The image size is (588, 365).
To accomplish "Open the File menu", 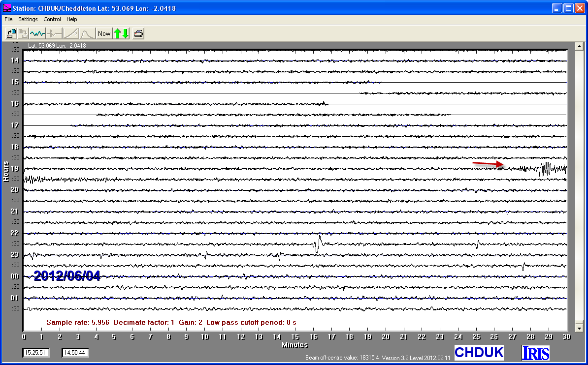I will click(x=8, y=19).
